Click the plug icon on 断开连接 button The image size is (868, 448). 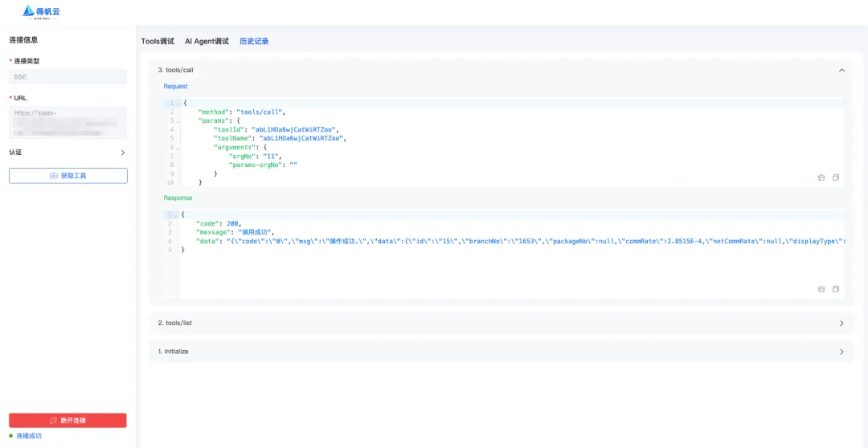tap(54, 421)
